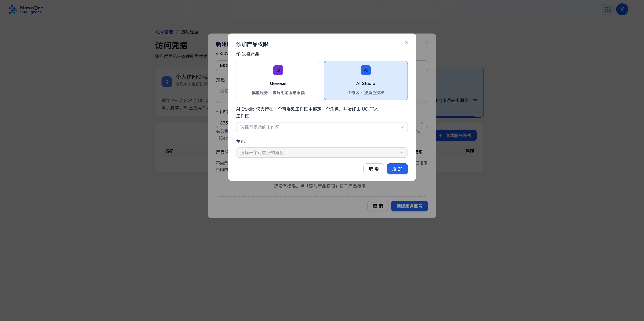
Task: Click the AI Studio usage note text
Action: point(309,109)
